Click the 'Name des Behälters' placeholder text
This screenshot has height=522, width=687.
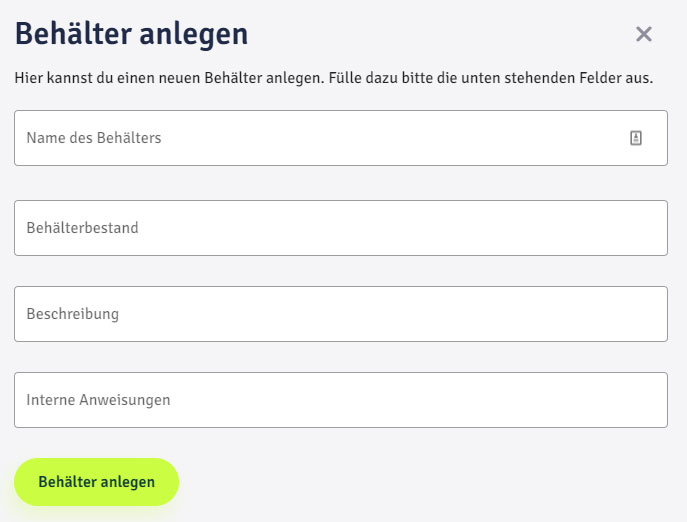point(93,138)
